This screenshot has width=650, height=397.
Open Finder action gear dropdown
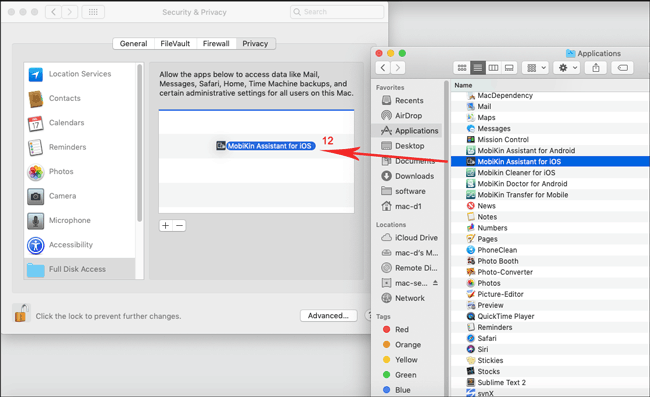pos(567,68)
